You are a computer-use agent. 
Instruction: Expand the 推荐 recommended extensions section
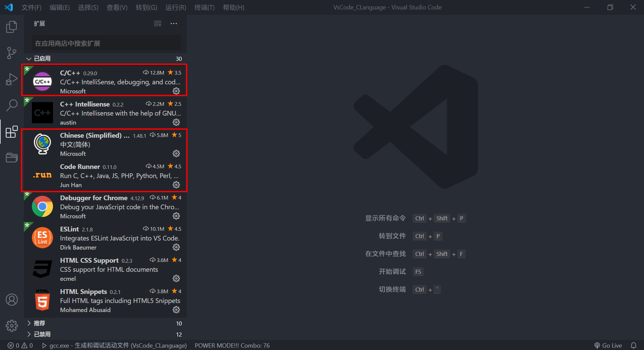click(x=105, y=323)
